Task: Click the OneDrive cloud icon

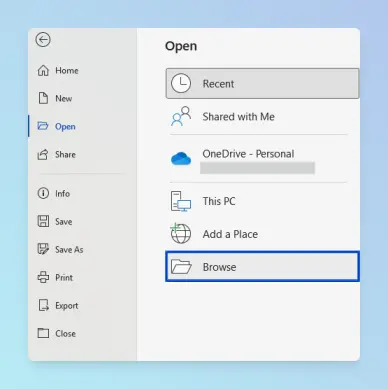Action: [181, 158]
